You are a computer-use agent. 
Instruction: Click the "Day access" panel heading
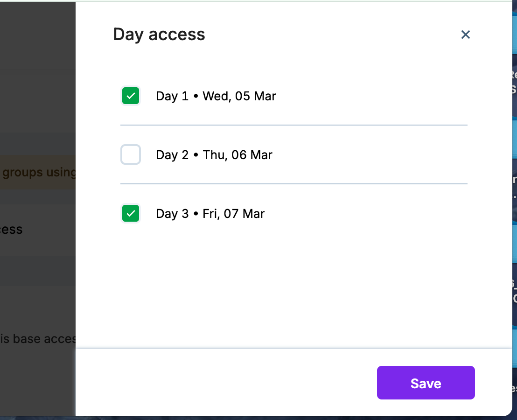(159, 35)
